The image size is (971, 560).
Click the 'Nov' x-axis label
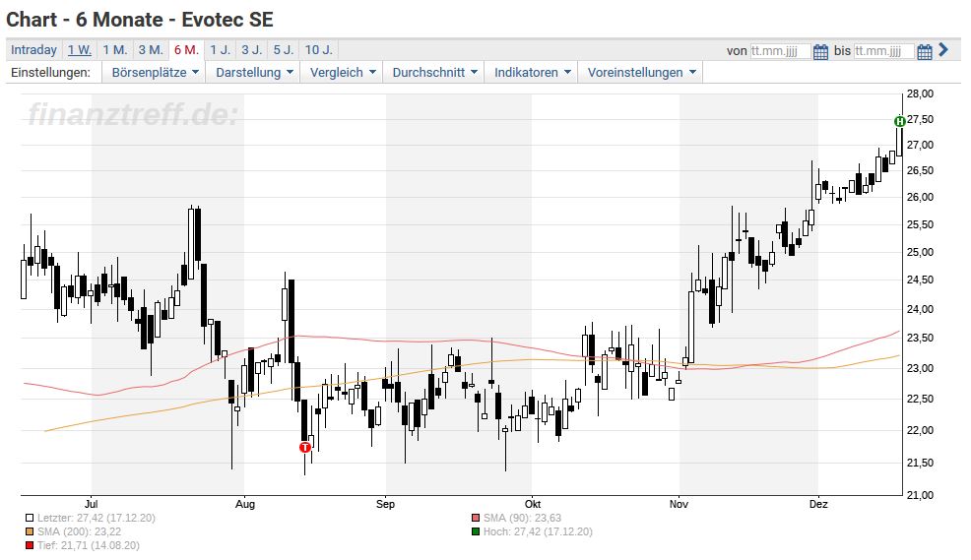tap(679, 504)
